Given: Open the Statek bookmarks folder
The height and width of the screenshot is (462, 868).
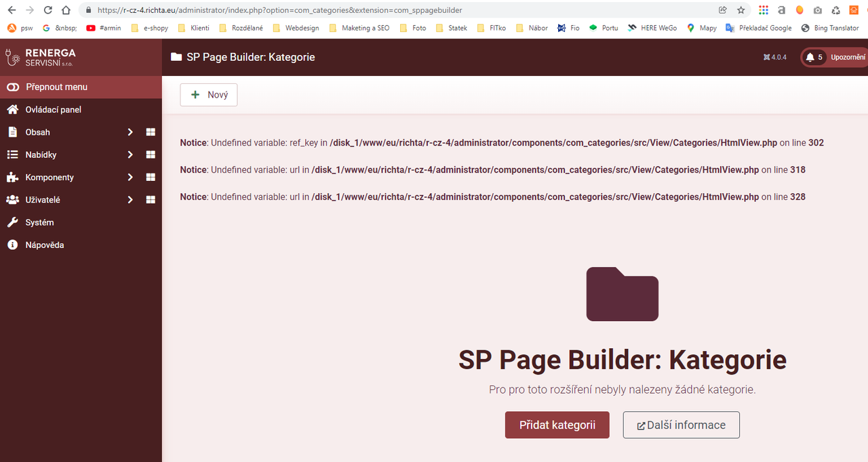Looking at the screenshot, I should (452, 28).
